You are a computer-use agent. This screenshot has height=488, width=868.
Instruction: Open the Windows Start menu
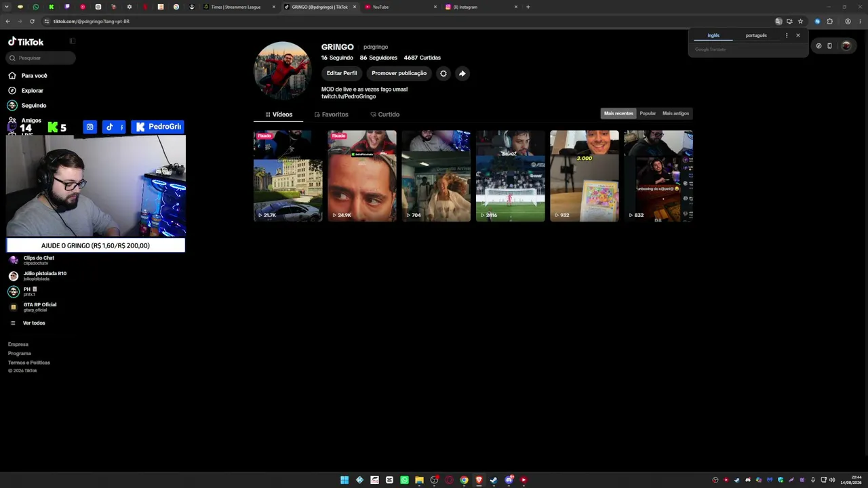tap(344, 480)
